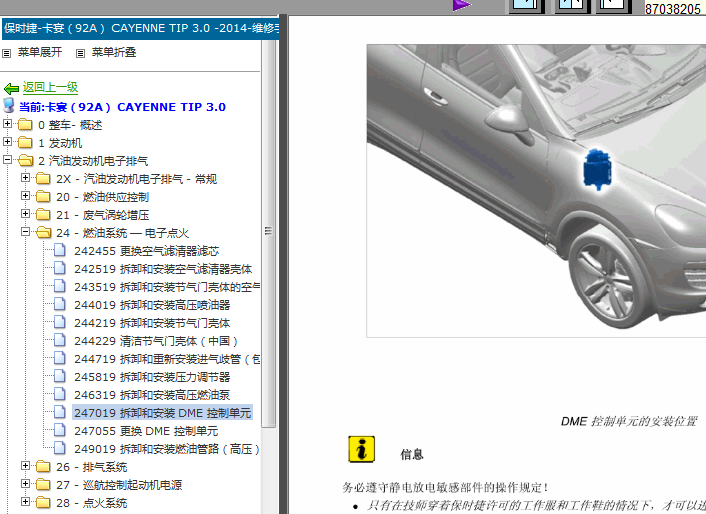Viewport: 706px width, 514px height.
Task: Expand the 2X - 汽油发动机电子排气 - 常规 node
Action: point(25,177)
